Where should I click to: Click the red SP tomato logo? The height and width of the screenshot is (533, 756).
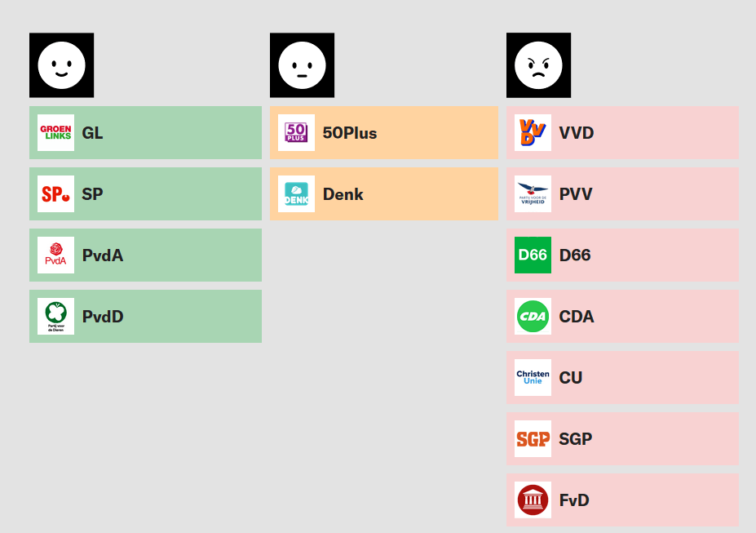55,194
